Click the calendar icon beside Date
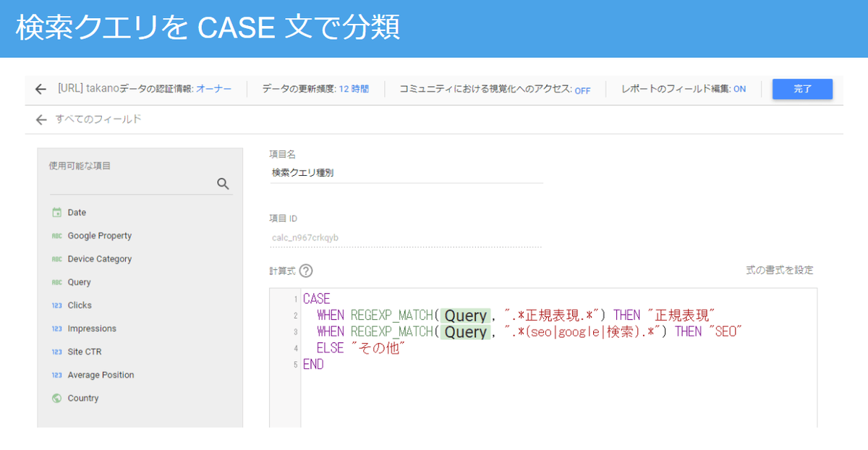Viewport: 868px width, 450px height. click(x=57, y=213)
